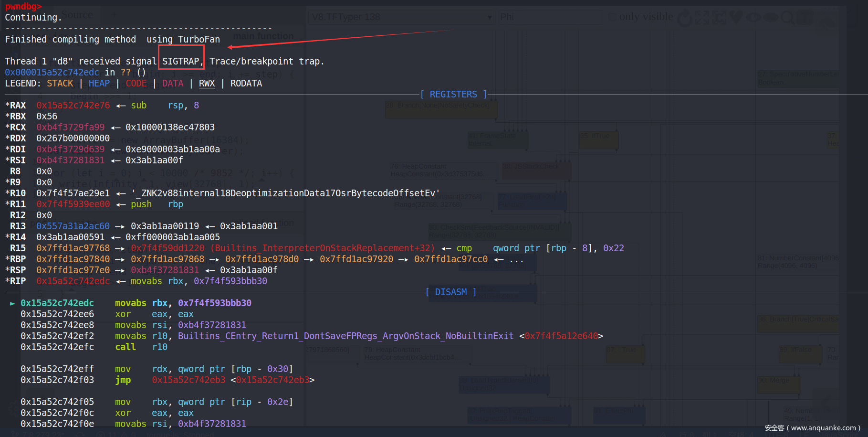Screen dimensions: 868x437
Task: Click the first zoom-to-fit expand icon
Action: [x=701, y=18]
